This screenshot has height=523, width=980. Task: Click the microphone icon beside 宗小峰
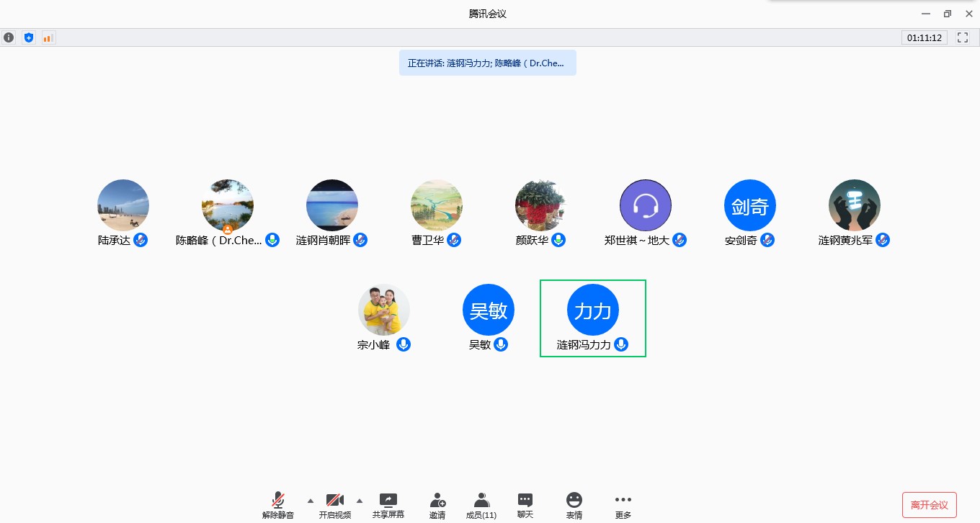click(x=404, y=344)
